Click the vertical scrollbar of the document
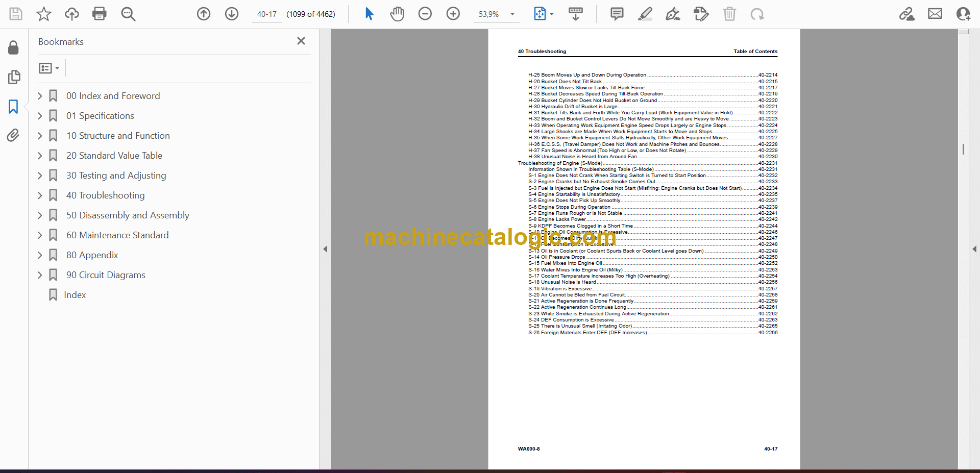This screenshot has height=473, width=980. point(963,249)
